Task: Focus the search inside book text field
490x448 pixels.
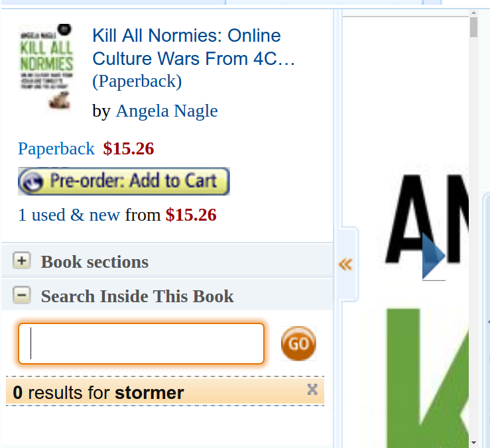Action: click(141, 344)
